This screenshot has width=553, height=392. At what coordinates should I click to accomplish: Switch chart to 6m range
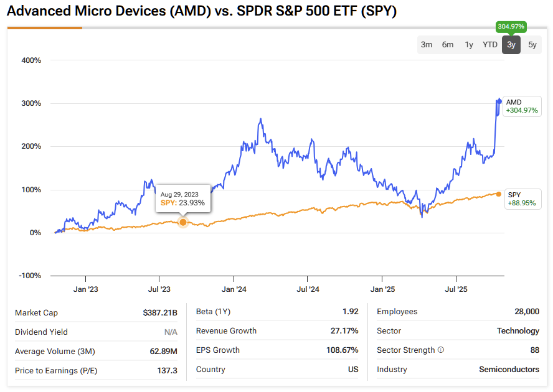448,45
